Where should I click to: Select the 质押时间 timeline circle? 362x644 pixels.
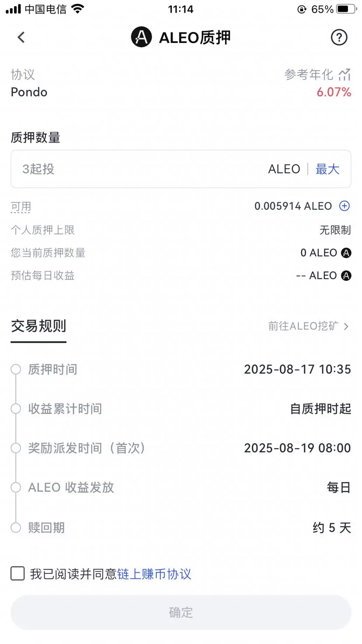click(16, 369)
